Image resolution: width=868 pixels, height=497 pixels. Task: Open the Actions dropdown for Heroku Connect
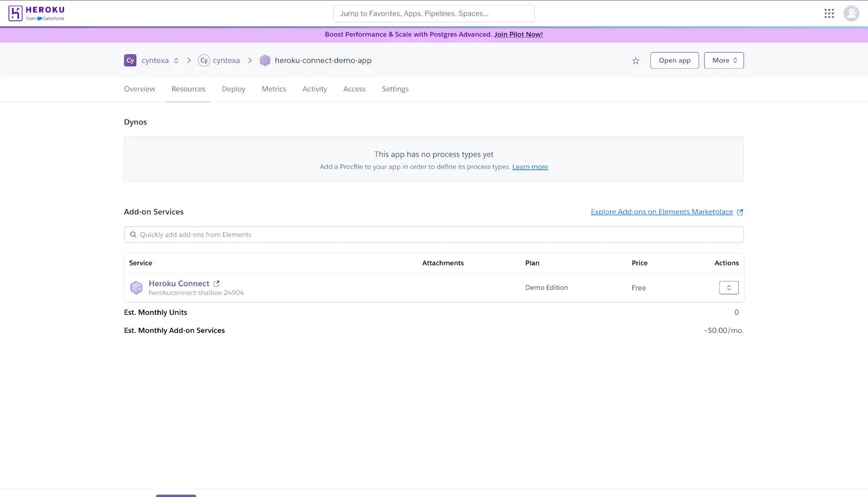729,287
